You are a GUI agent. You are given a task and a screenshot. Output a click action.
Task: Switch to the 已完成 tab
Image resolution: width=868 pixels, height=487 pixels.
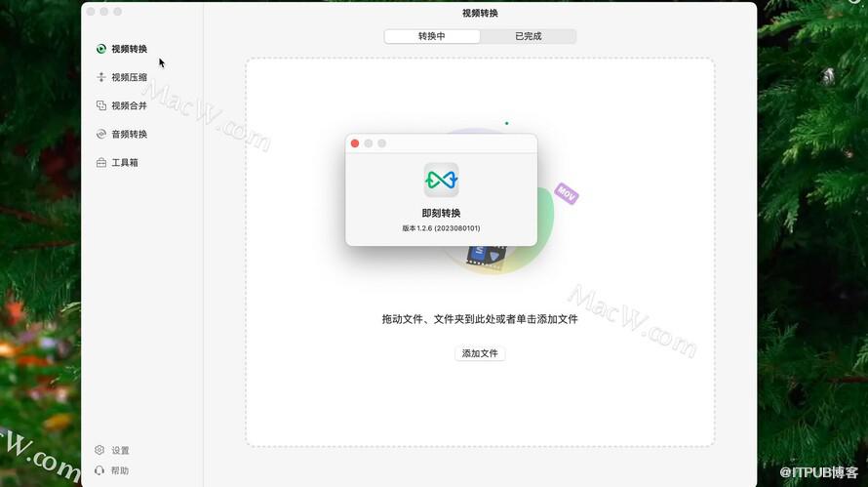[x=528, y=36]
